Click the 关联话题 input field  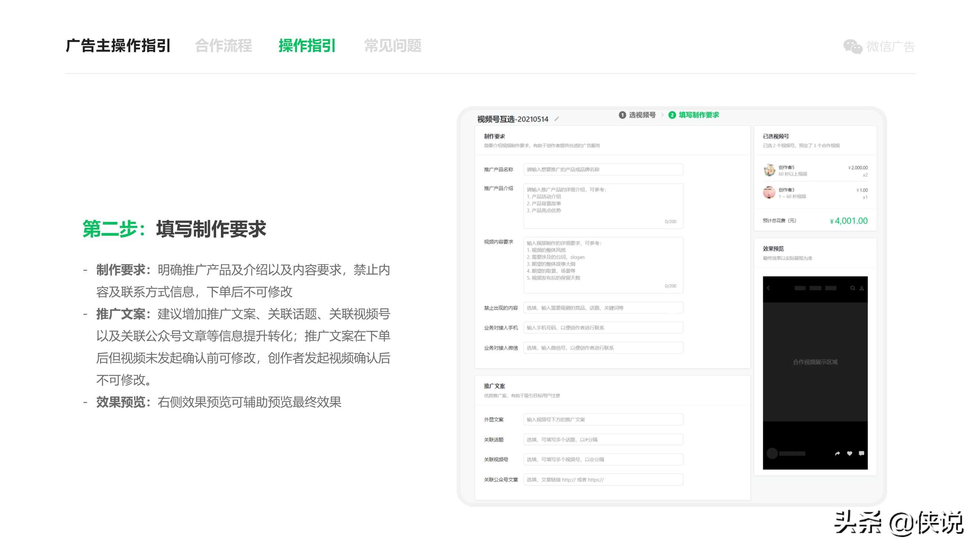603,440
